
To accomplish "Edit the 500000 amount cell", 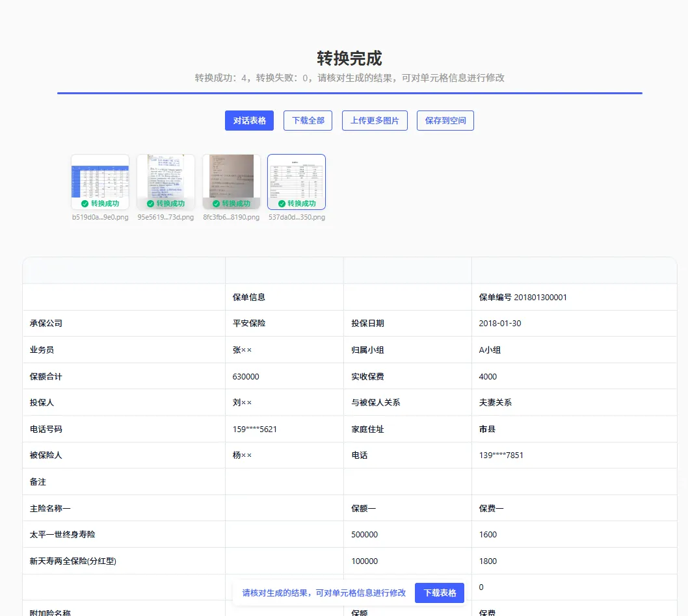I will coord(408,534).
